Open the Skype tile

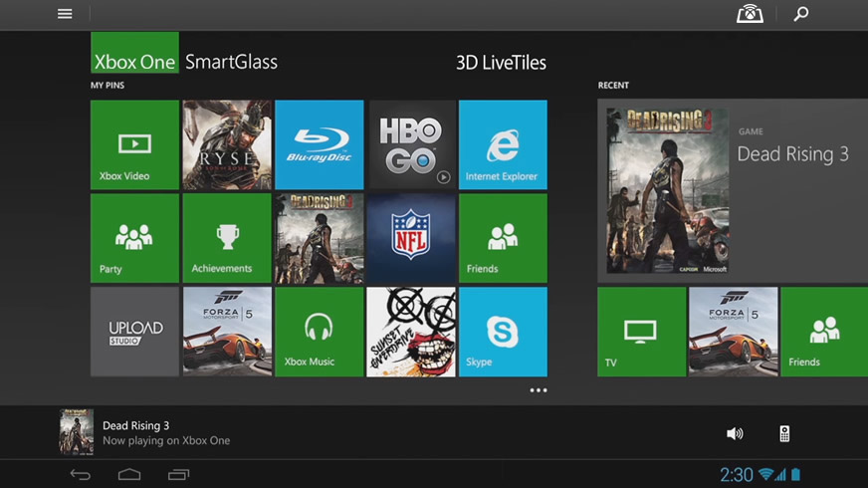pos(503,332)
